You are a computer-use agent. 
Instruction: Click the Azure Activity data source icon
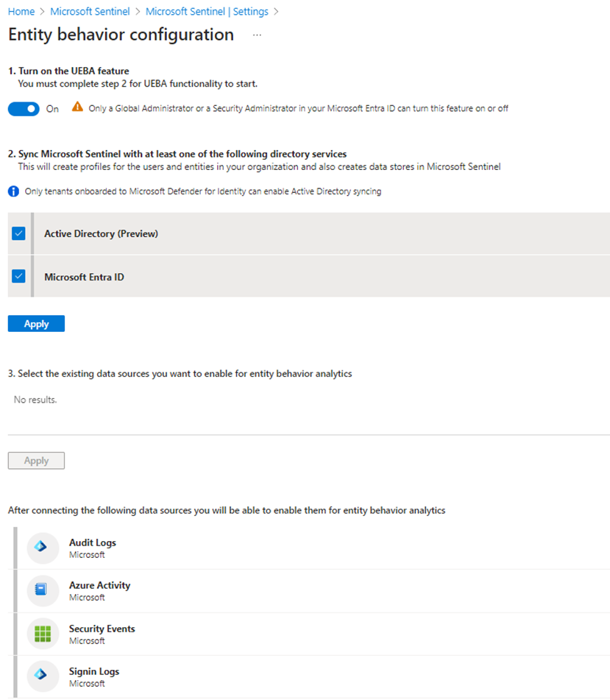click(x=43, y=590)
